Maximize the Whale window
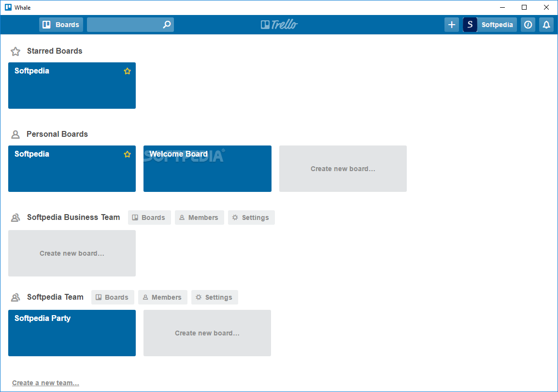 click(x=524, y=7)
